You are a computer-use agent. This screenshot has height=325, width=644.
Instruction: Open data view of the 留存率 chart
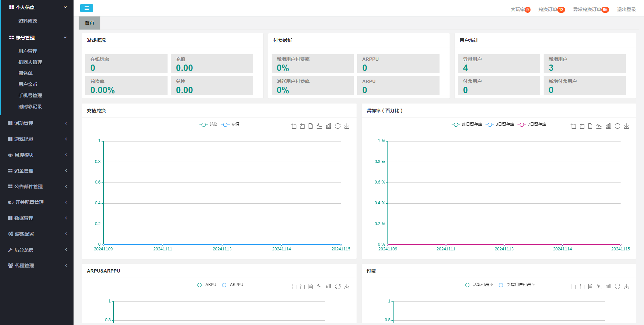pyautogui.click(x=590, y=126)
